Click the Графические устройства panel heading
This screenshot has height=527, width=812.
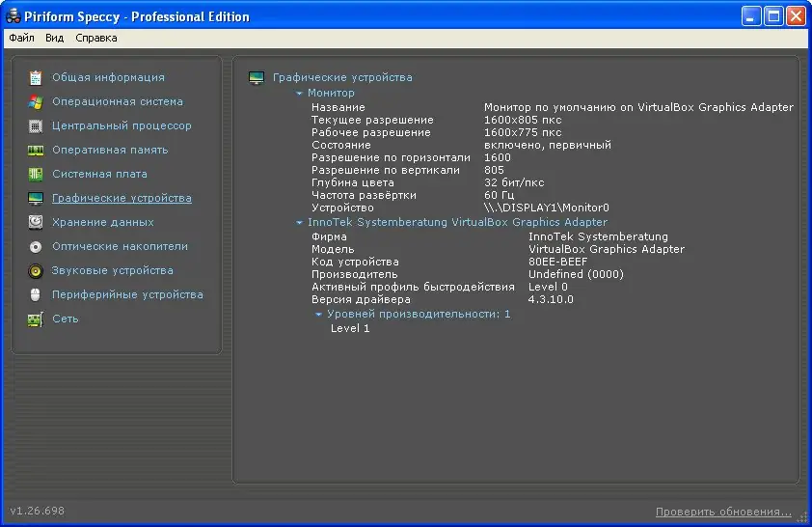click(342, 77)
